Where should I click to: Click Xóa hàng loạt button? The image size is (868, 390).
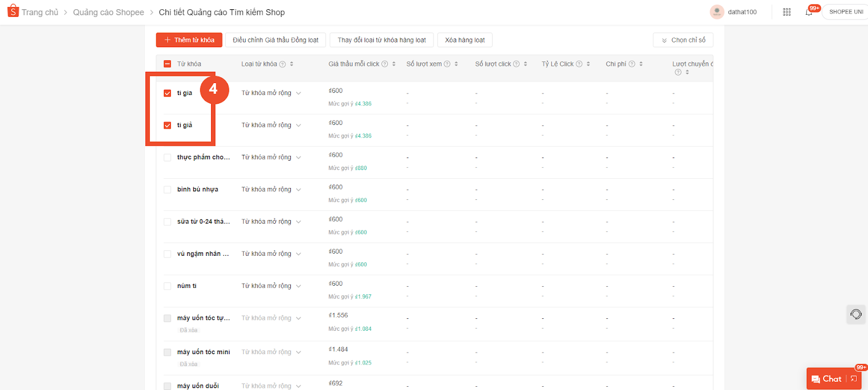(x=465, y=40)
